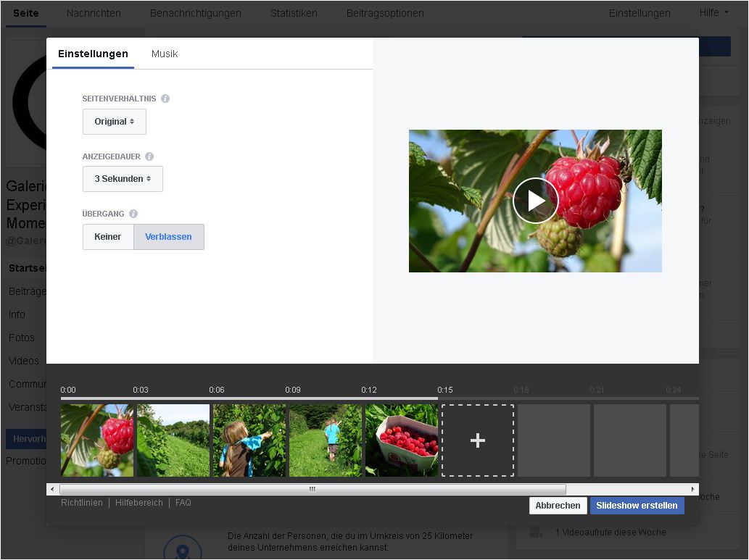
Task: Select the Verblassen transition option
Action: click(168, 237)
